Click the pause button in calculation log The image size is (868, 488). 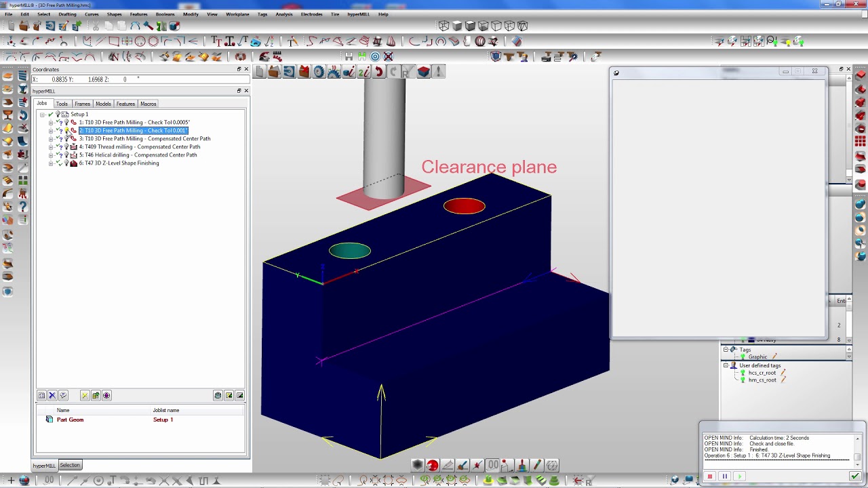tap(725, 476)
